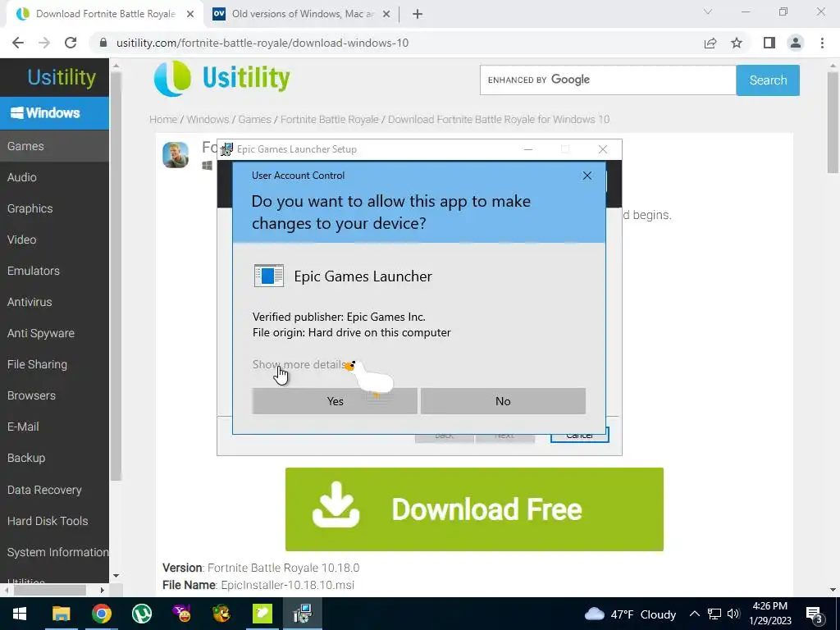Image resolution: width=840 pixels, height=630 pixels.
Task: Click the Usitility logo in page header
Action: (x=221, y=79)
